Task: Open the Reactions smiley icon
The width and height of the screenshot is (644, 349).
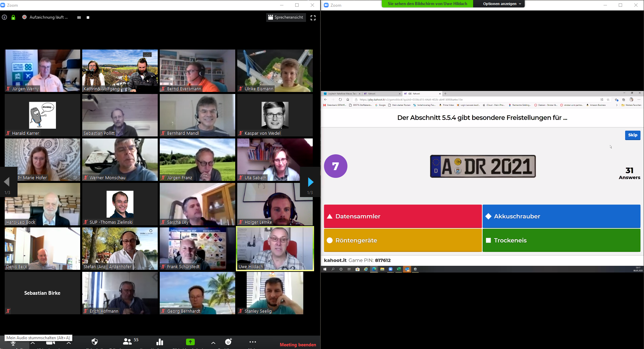Action: point(228,342)
